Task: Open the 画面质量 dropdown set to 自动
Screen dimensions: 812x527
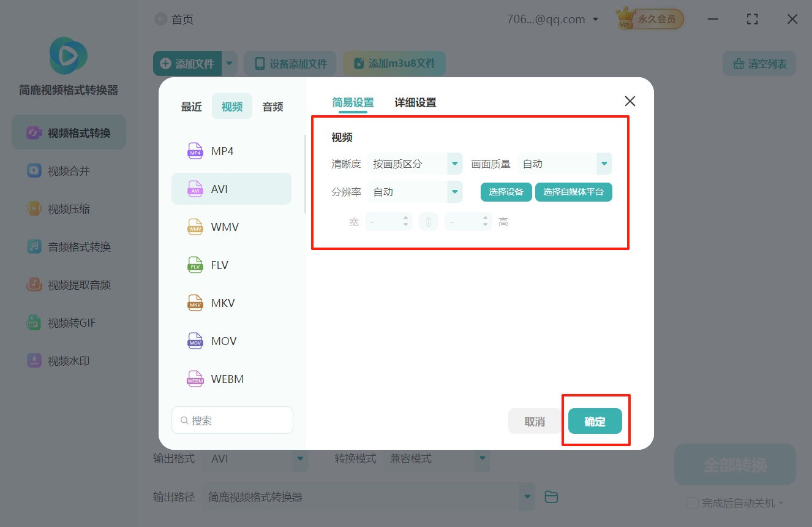Action: [x=564, y=164]
